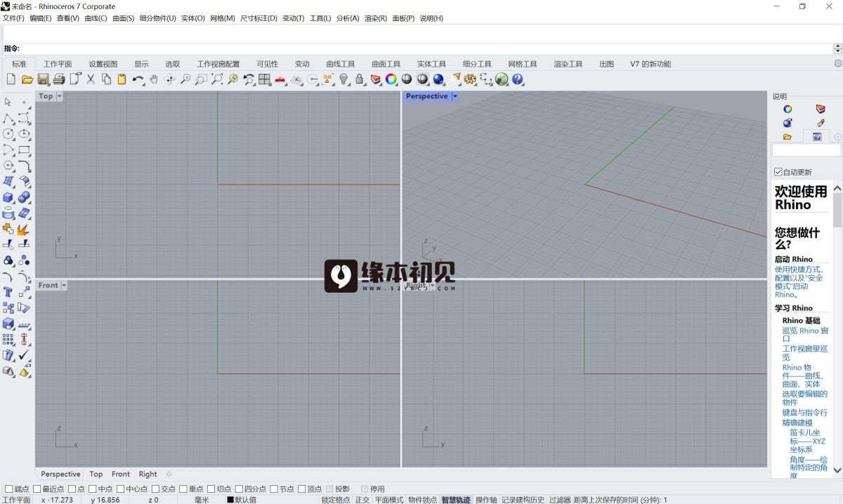Click the red car icon in the toolbar
The width and height of the screenshot is (843, 504).
coord(280,80)
